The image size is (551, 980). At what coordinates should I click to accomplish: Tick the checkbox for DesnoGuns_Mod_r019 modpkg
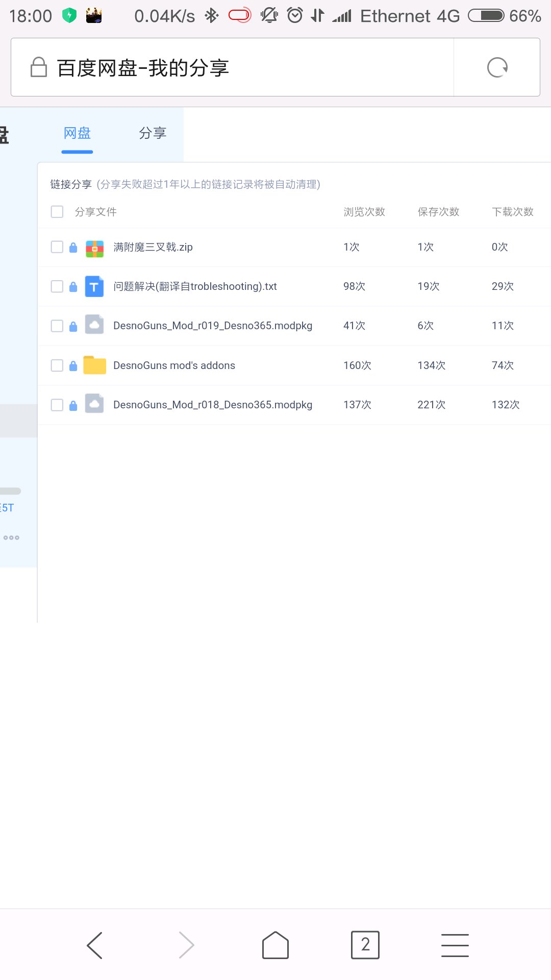[57, 326]
